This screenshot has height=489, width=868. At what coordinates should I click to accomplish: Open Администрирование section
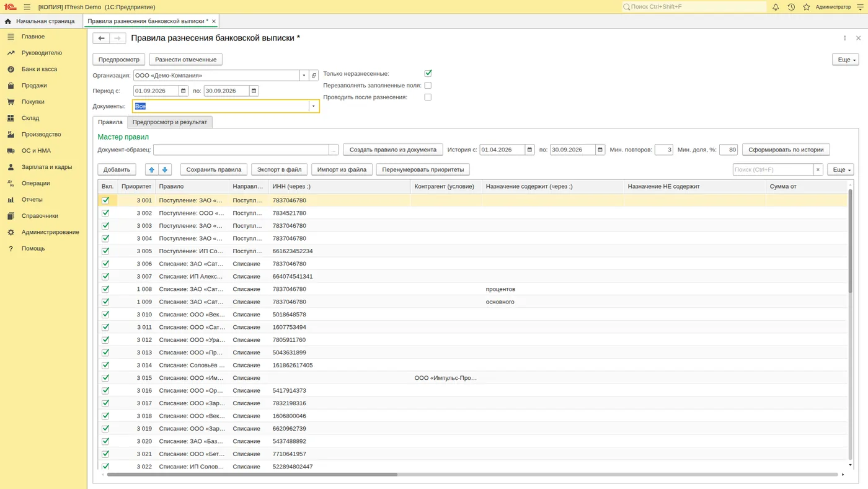click(x=50, y=232)
